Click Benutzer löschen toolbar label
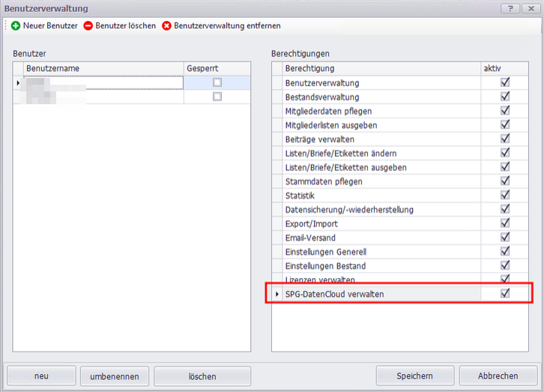Screen dimensions: 544x392 [126, 25]
